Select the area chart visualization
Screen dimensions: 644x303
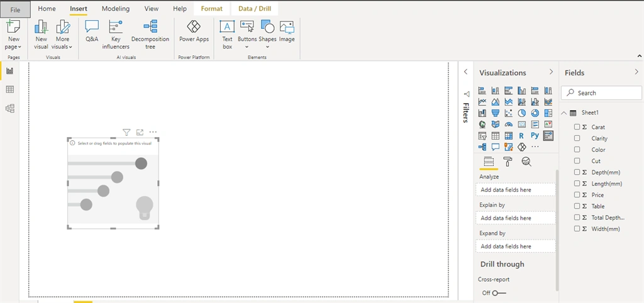point(496,102)
